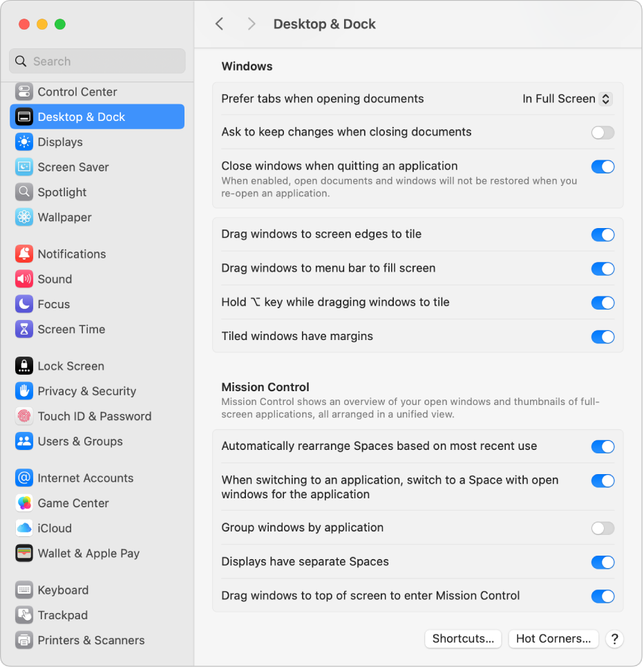Select the Focus moon icon
The image size is (644, 669).
[24, 304]
